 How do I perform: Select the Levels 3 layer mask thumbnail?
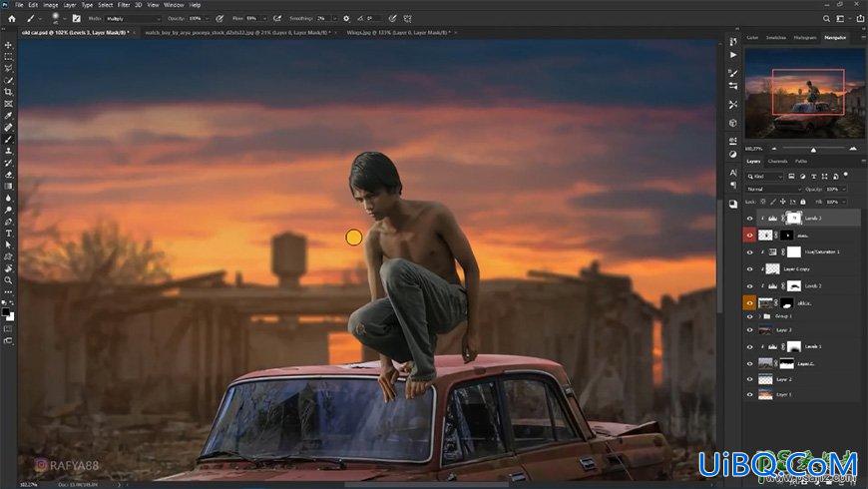point(794,219)
